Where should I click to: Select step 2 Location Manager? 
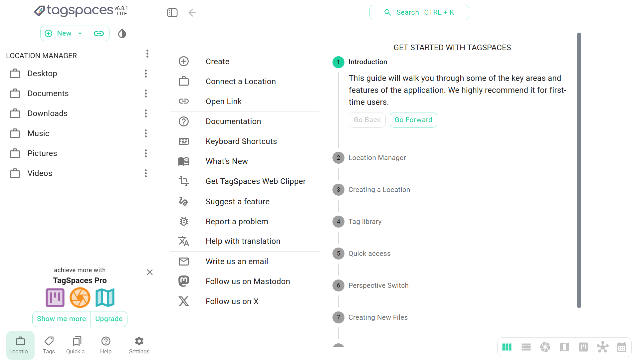pyautogui.click(x=369, y=158)
